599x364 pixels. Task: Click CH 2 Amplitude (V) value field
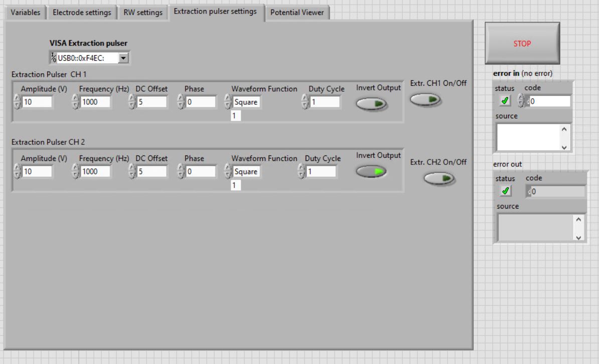(37, 171)
